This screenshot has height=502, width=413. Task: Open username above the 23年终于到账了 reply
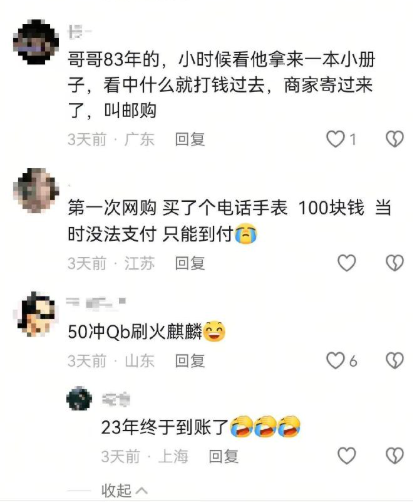tap(116, 399)
